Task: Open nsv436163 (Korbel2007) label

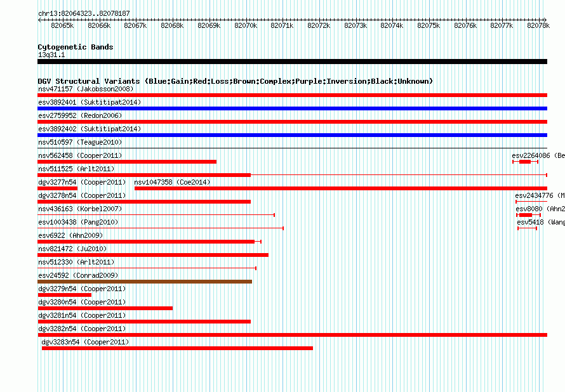Action: click(x=80, y=209)
